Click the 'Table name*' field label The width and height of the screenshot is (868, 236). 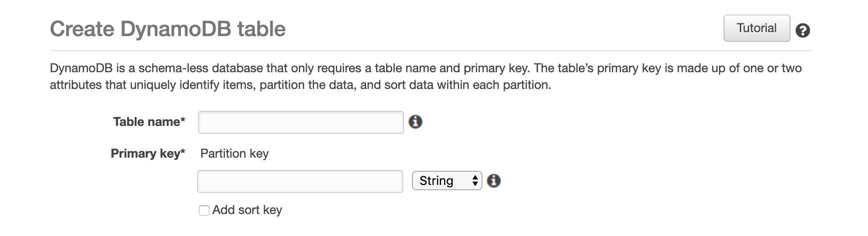[149, 122]
